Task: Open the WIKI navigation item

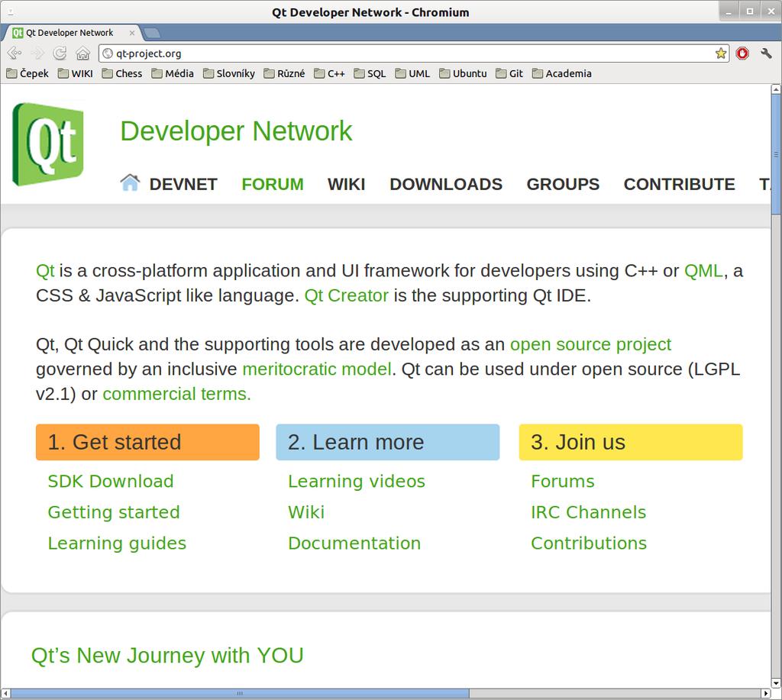Action: coord(346,184)
